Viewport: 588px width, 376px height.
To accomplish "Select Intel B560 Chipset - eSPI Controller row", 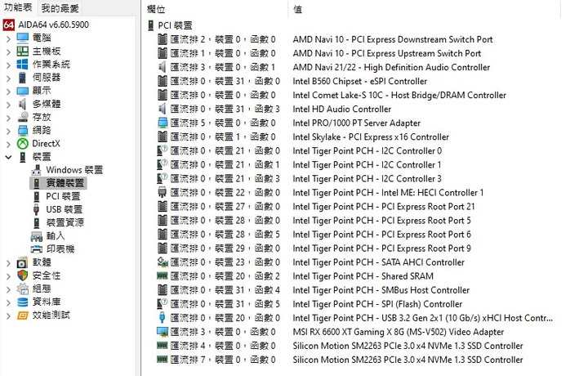I will (x=292, y=81).
